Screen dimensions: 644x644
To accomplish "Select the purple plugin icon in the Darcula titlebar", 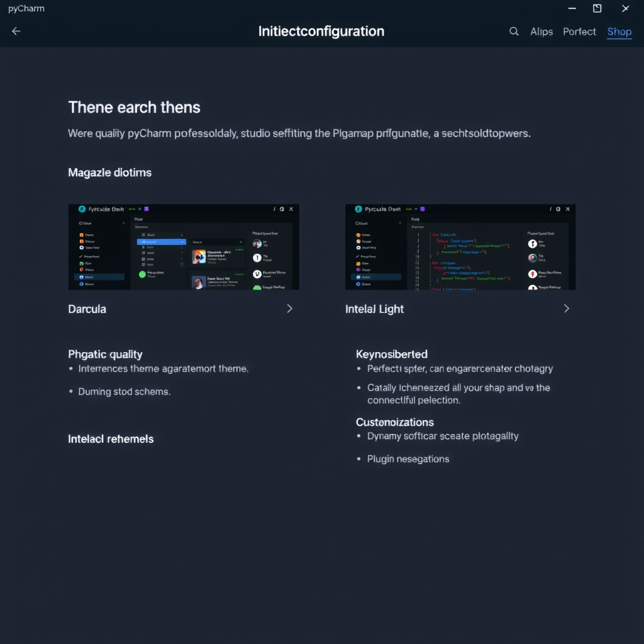I will pyautogui.click(x=147, y=209).
